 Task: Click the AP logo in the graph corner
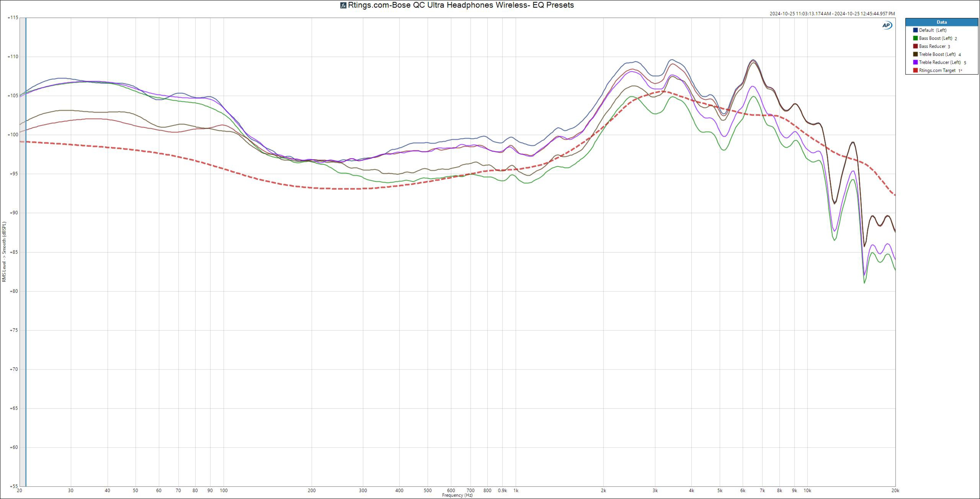pyautogui.click(x=887, y=26)
